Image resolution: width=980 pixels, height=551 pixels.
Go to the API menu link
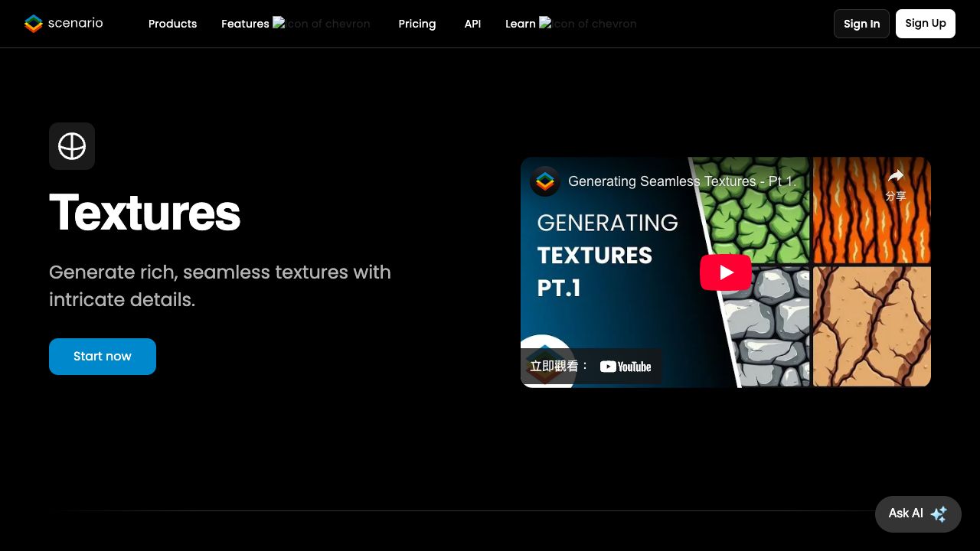click(x=472, y=24)
